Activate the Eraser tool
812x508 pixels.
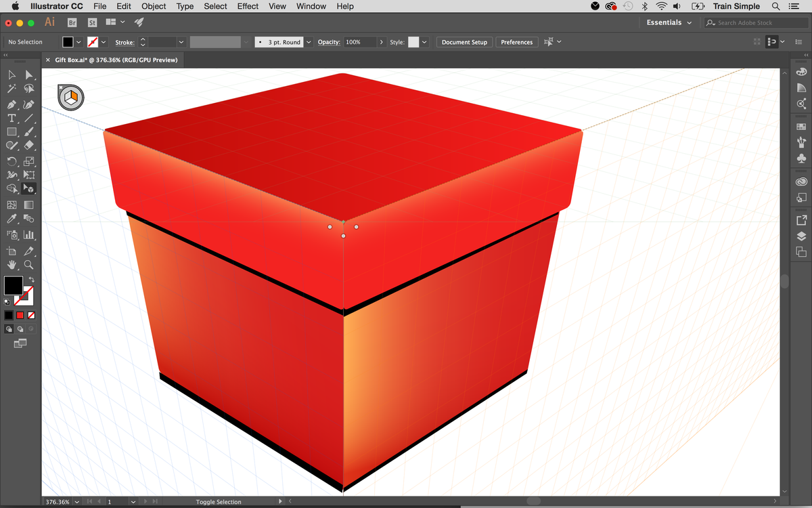tap(28, 147)
